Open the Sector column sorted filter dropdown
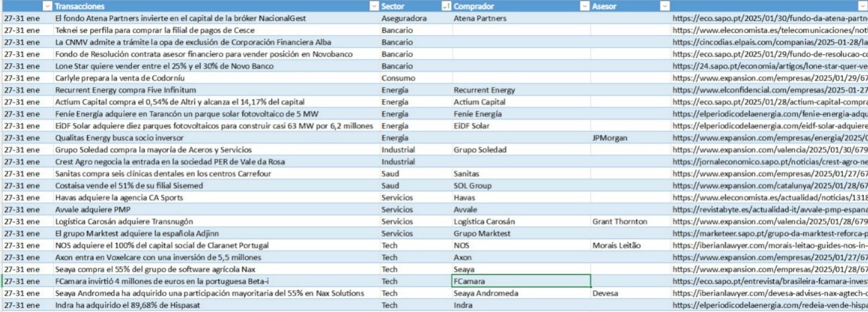Viewport: 868px width, 312px height. click(445, 6)
